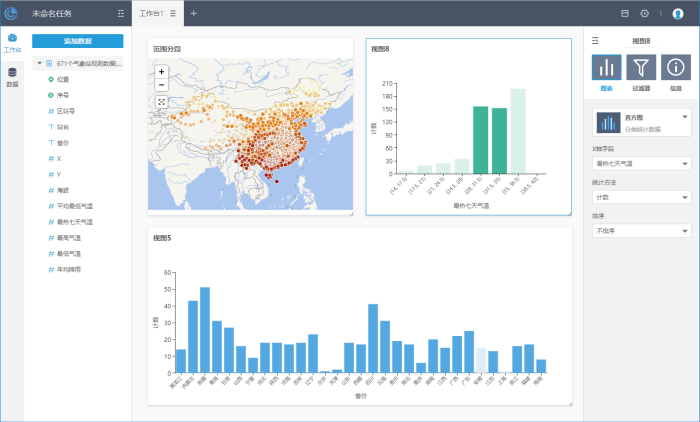Viewport: 700px width, 422px height.
Task: Open the 工作台 workbench sidebar icon
Action: (x=12, y=41)
